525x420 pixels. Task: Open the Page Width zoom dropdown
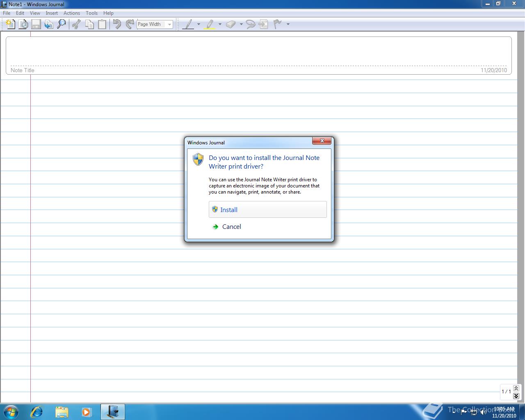point(169,24)
